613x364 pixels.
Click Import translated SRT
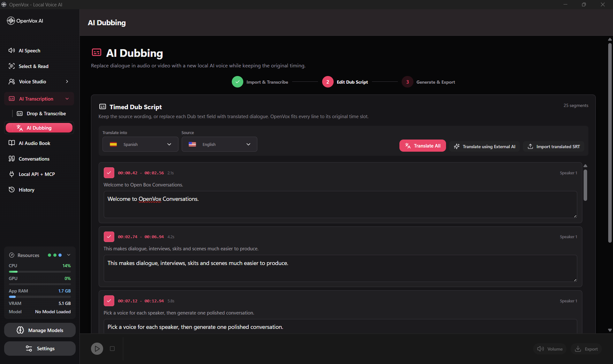point(554,147)
